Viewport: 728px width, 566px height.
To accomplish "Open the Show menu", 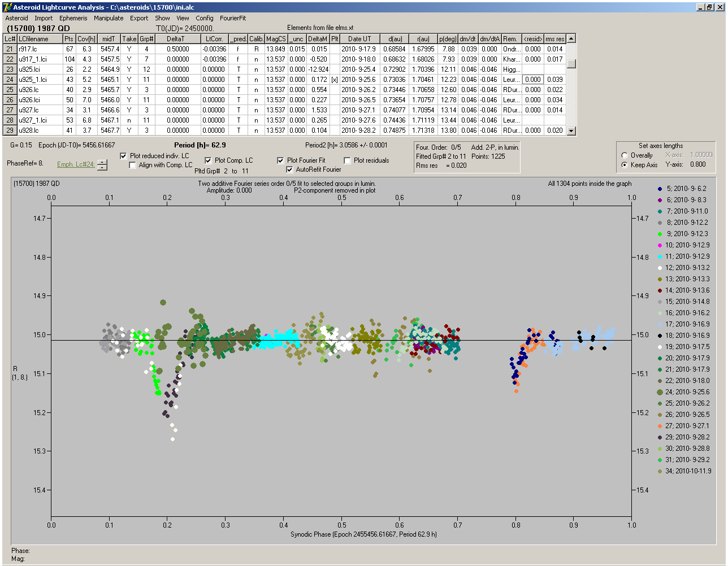I will click(x=162, y=18).
